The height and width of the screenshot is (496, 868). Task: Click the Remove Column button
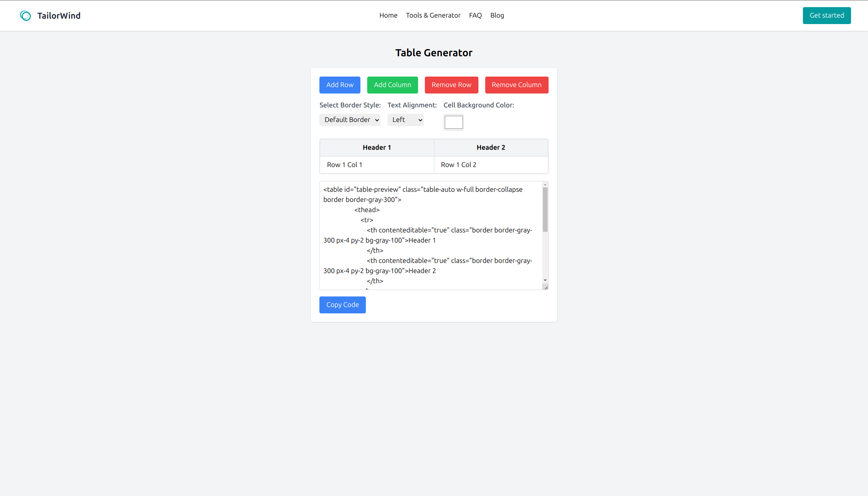516,85
